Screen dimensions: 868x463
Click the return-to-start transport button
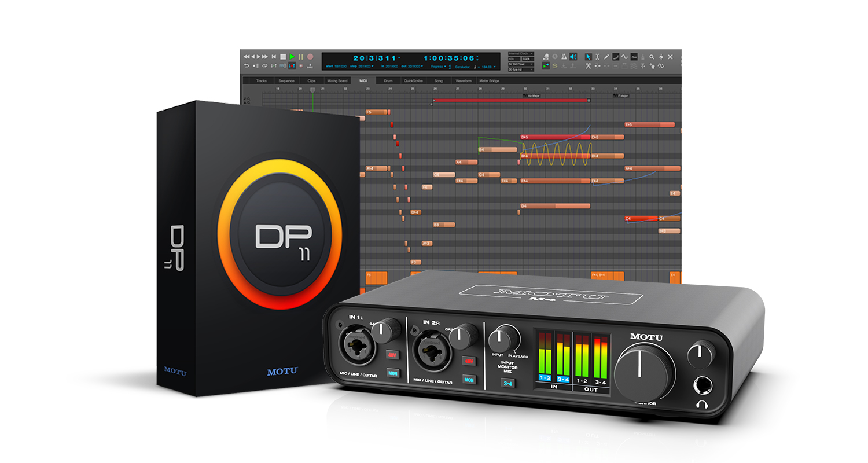[274, 57]
